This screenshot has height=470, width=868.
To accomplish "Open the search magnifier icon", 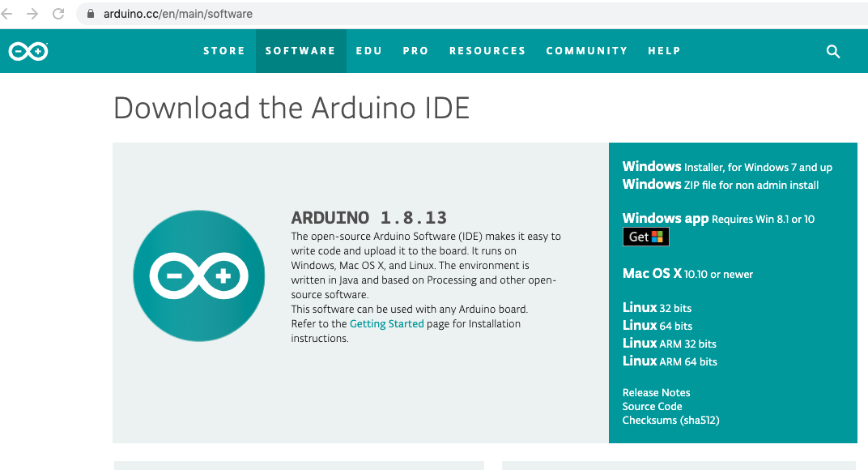I will click(x=832, y=50).
